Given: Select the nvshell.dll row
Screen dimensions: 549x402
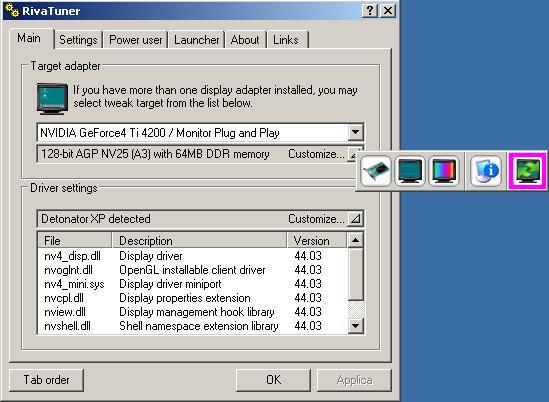Looking at the screenshot, I should (193, 326).
